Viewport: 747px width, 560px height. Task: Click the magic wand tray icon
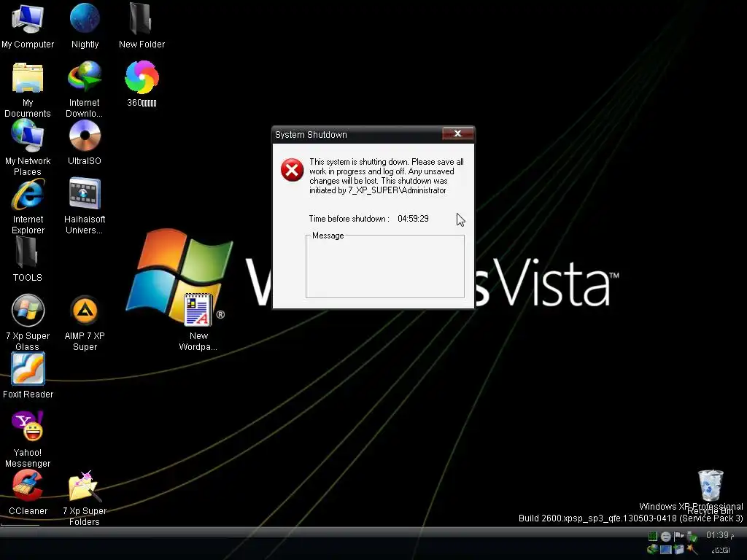692,550
